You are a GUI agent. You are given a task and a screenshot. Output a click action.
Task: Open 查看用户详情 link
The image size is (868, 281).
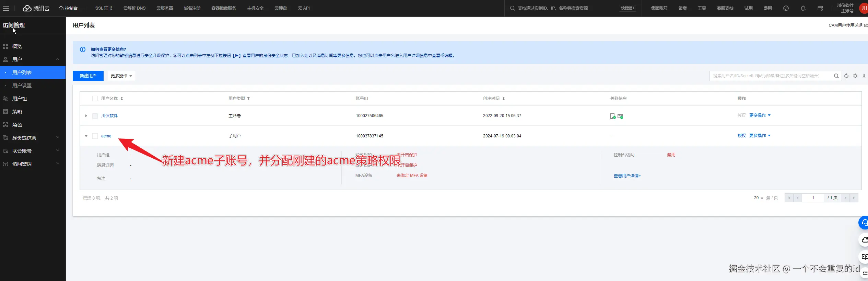point(627,176)
